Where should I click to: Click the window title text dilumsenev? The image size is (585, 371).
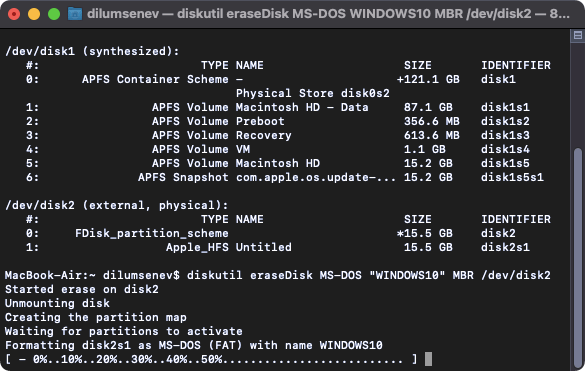123,14
